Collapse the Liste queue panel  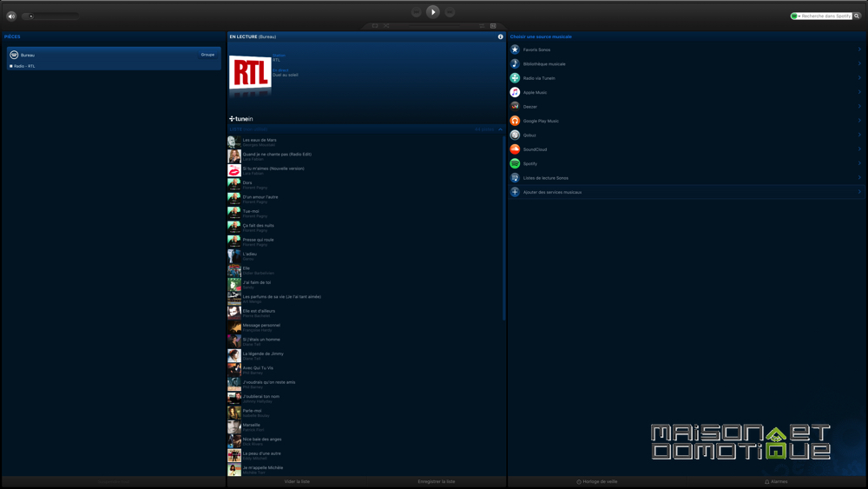point(500,129)
